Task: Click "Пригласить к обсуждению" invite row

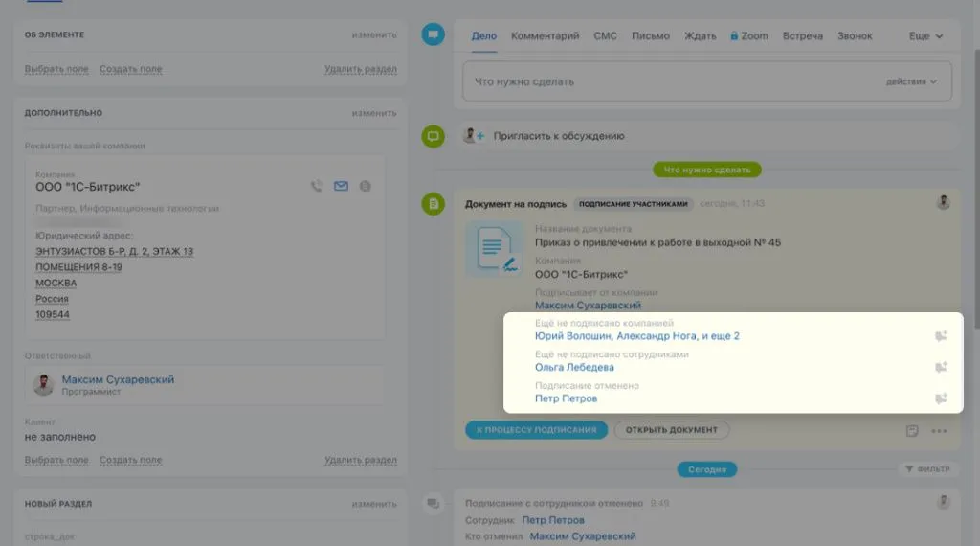Action: (x=559, y=136)
